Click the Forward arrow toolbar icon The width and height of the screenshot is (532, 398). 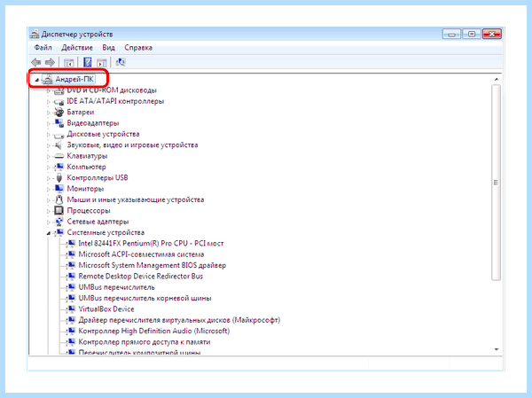tap(50, 62)
